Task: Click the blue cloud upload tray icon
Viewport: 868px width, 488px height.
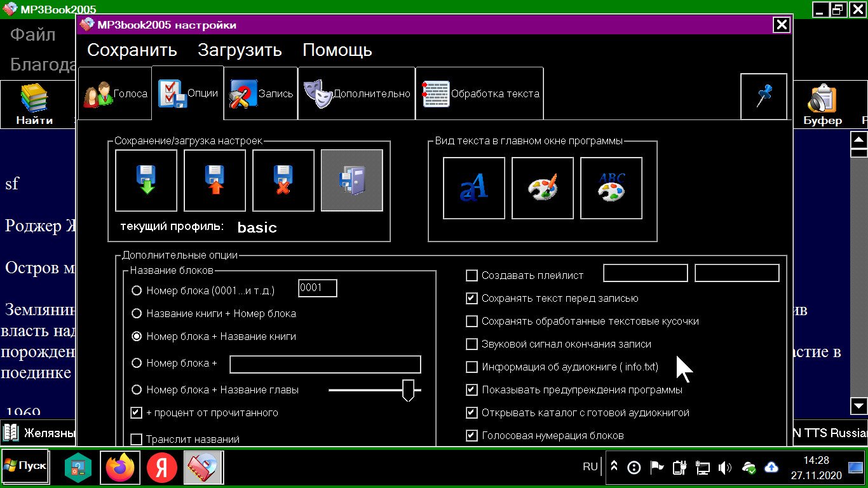Action: [x=771, y=468]
